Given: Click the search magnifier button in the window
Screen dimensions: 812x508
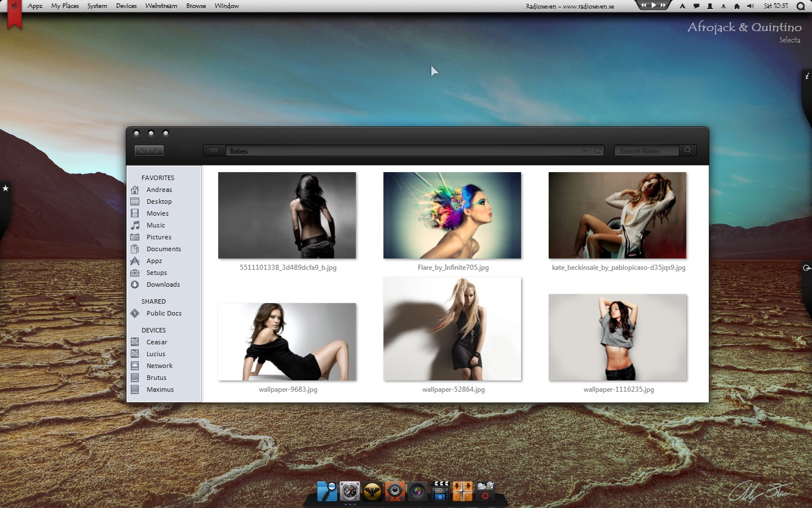Looking at the screenshot, I should 688,150.
